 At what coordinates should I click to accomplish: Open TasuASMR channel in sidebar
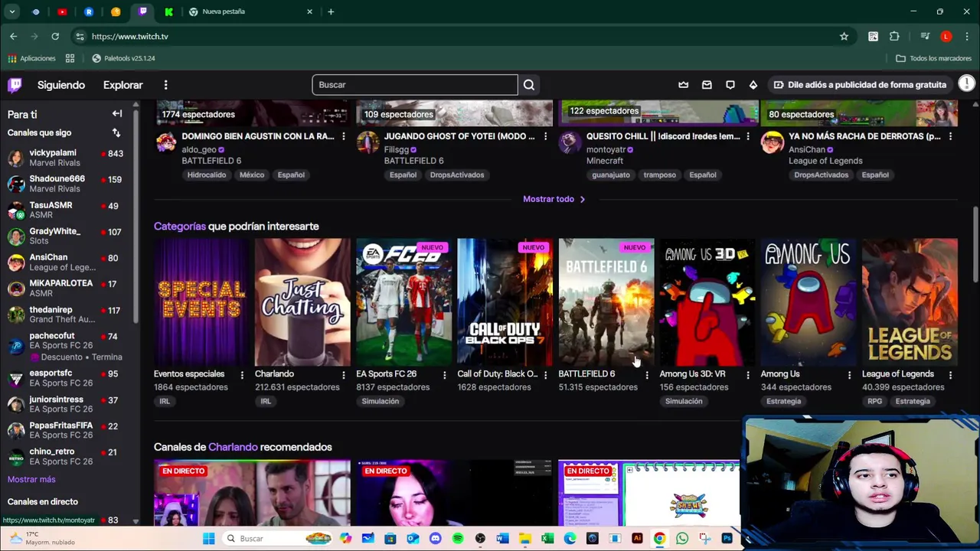pos(67,210)
